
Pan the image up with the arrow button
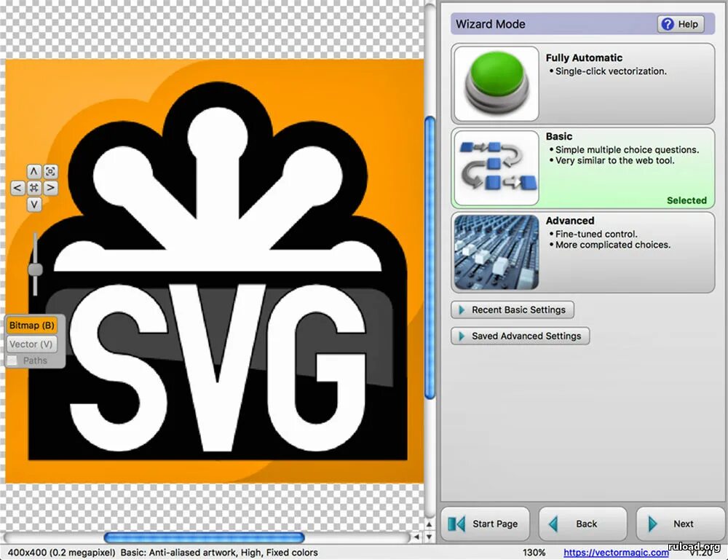(34, 172)
